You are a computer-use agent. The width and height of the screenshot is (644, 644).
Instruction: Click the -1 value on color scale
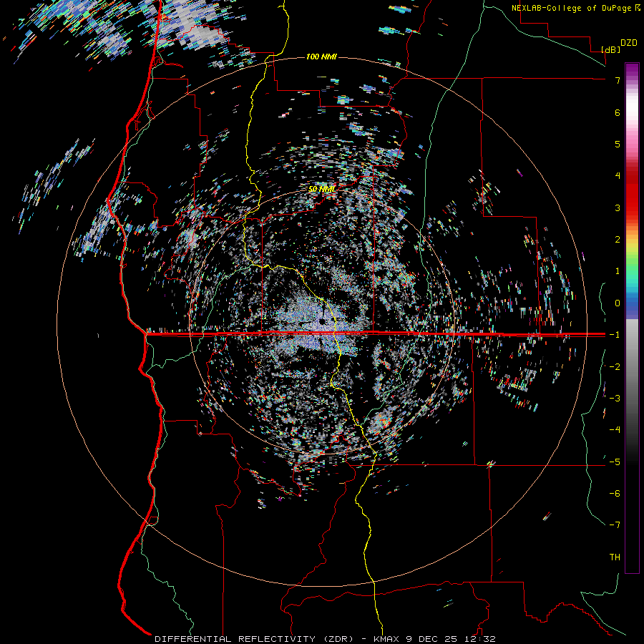pos(615,335)
